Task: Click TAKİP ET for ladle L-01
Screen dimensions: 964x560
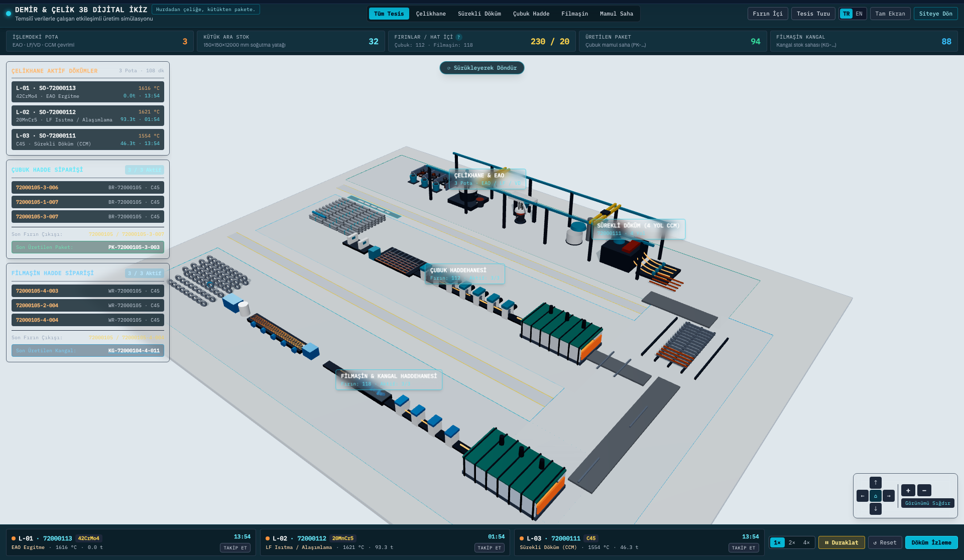Action: click(235, 547)
